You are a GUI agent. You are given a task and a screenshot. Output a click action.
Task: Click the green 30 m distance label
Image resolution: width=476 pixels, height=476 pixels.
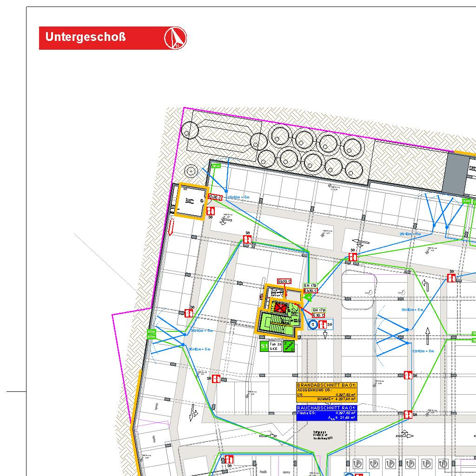point(216,166)
